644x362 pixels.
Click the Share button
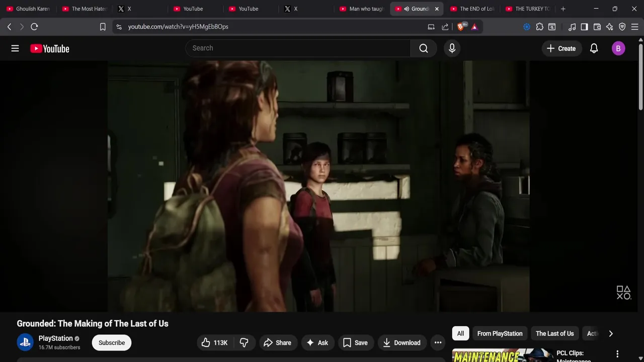[277, 343]
